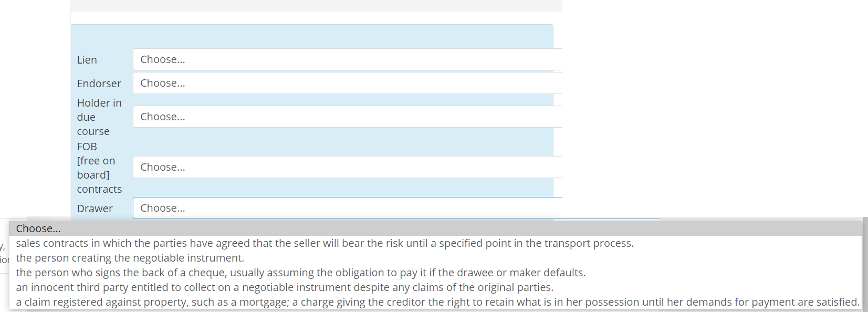Click the Lien term label
Image resolution: width=868 pixels, height=312 pixels.
(87, 59)
